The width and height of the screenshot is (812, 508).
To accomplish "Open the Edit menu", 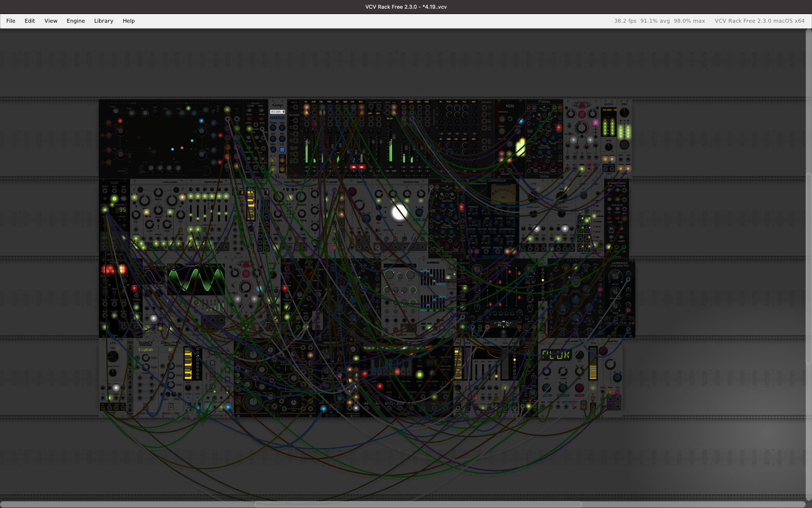I will tap(29, 21).
